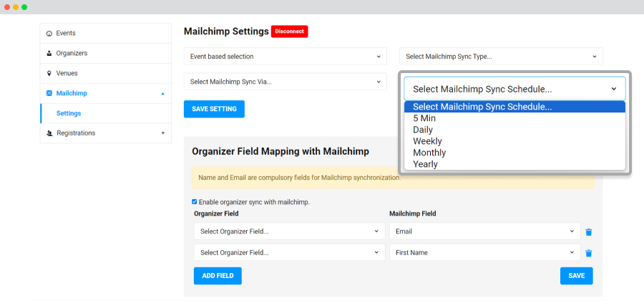Click the SAVE button in field mapping
This screenshot has width=644, height=301.
(577, 276)
